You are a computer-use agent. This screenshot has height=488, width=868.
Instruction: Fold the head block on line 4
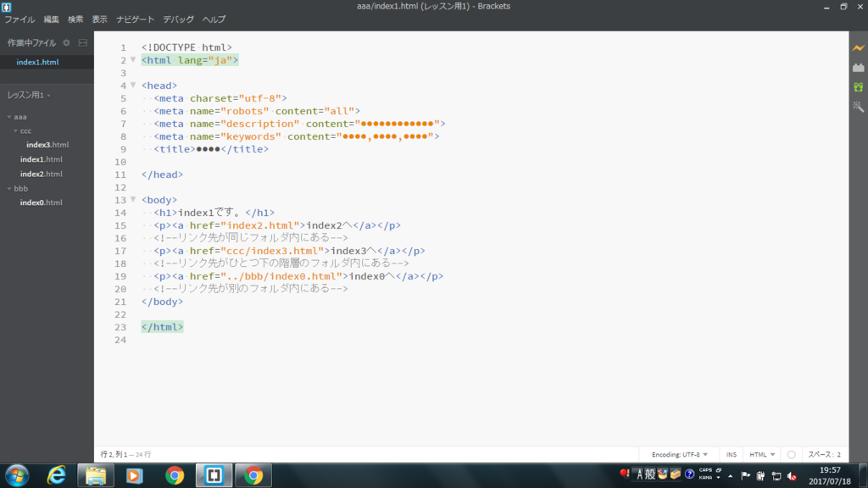coord(133,86)
